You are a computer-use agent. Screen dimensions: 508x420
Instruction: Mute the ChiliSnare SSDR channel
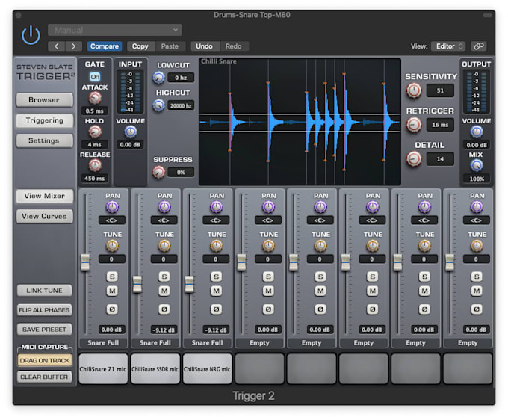[164, 291]
